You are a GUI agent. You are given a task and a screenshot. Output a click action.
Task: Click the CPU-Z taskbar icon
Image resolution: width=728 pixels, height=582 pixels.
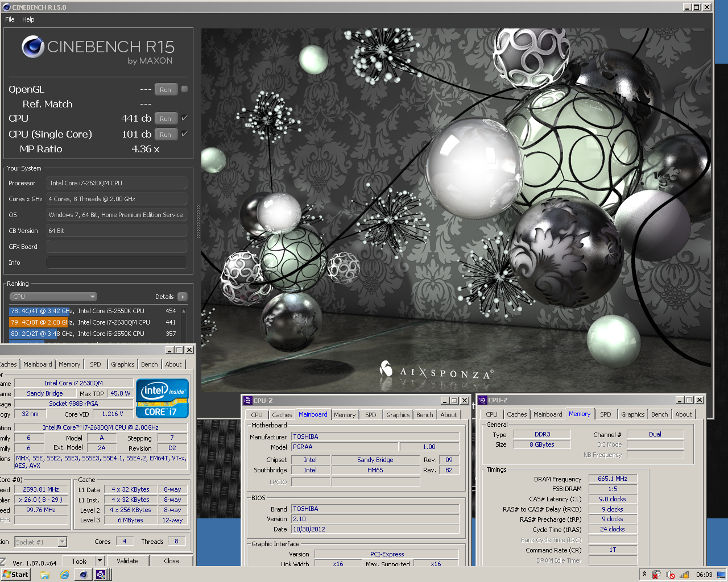click(x=101, y=575)
